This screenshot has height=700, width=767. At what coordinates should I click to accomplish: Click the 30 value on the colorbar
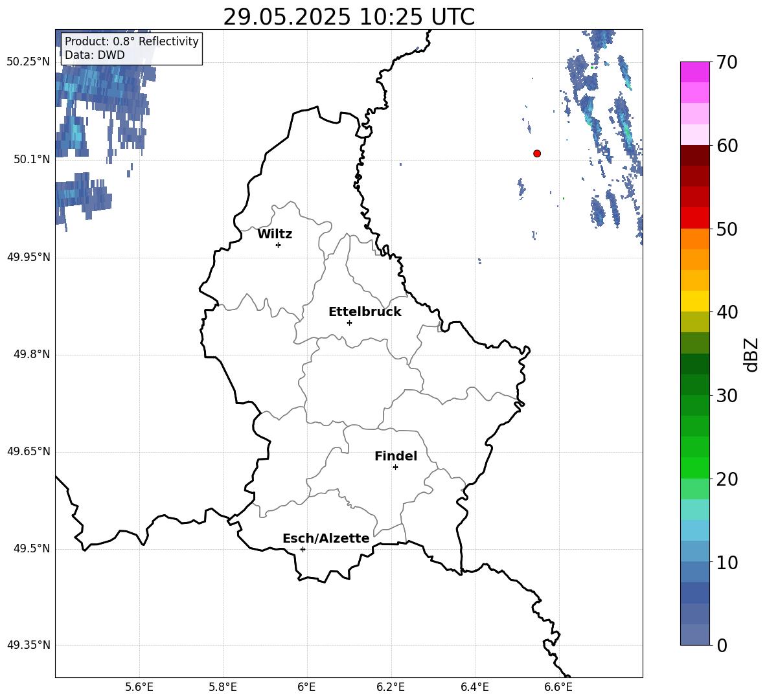727,396
